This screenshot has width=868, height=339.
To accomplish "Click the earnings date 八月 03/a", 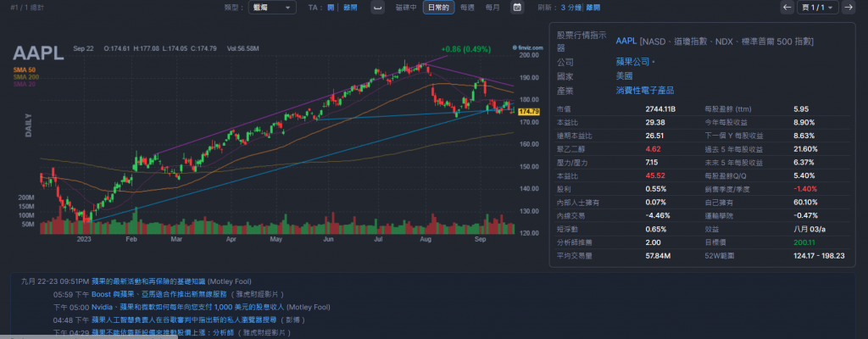I will [808, 229].
